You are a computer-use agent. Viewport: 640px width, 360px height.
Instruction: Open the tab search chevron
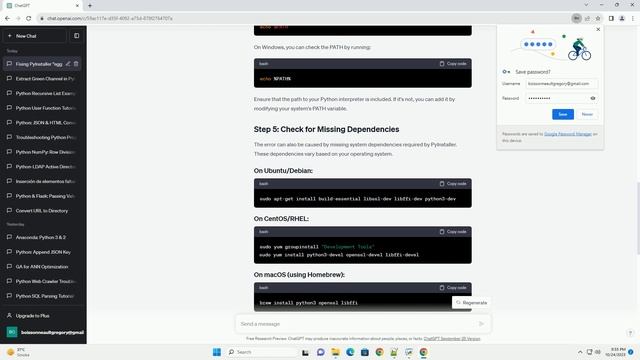(586, 5)
